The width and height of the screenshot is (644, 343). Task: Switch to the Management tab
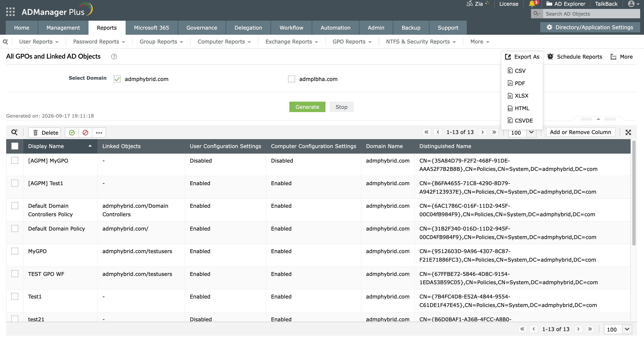[63, 28]
